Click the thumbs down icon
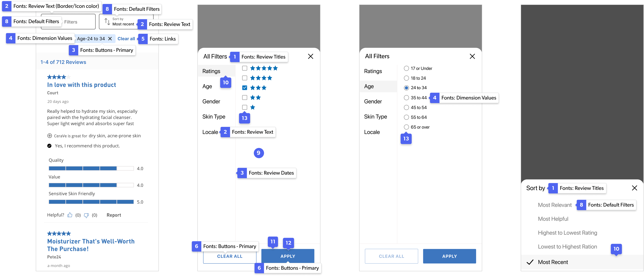 [x=86, y=215]
